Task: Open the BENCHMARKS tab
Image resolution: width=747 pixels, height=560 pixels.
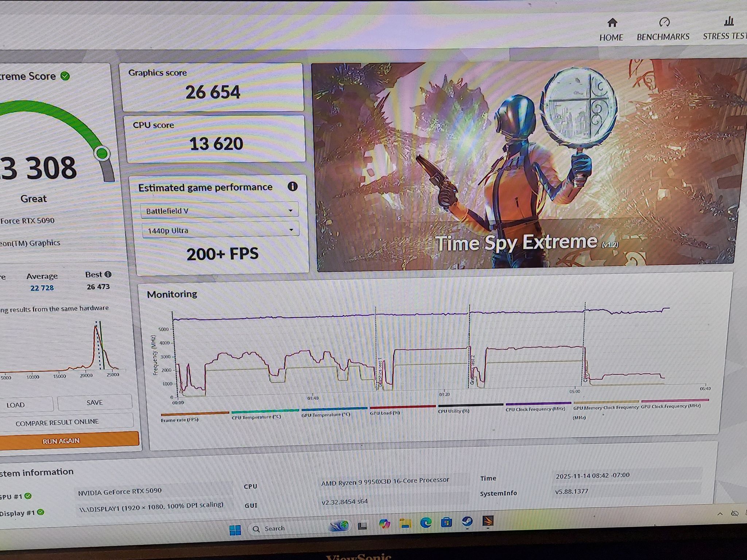Action: click(x=663, y=29)
